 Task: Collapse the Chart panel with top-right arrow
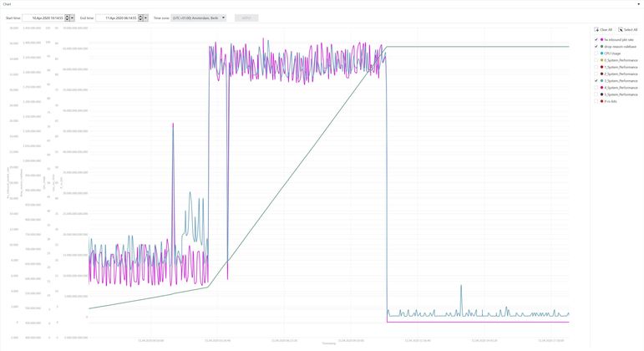pyautogui.click(x=638, y=3)
